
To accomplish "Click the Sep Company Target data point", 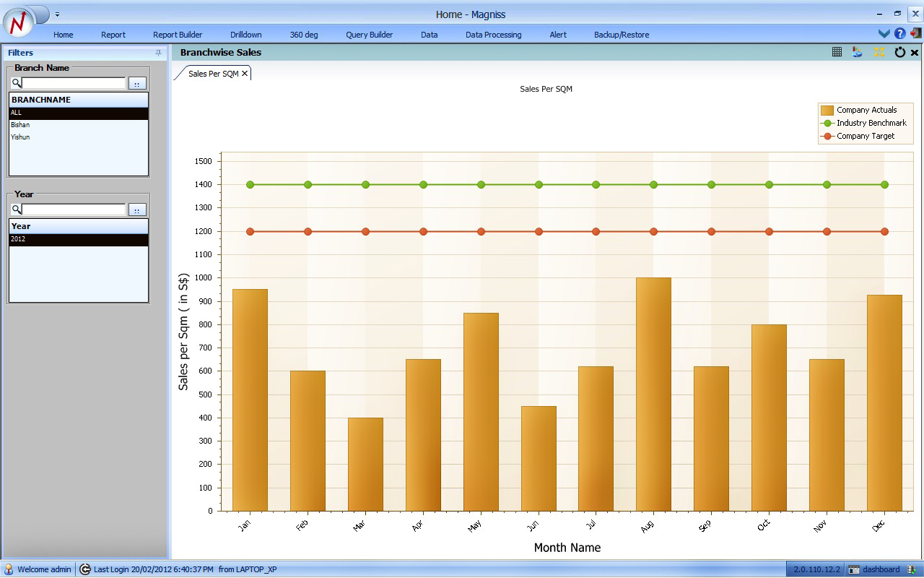I will (711, 232).
